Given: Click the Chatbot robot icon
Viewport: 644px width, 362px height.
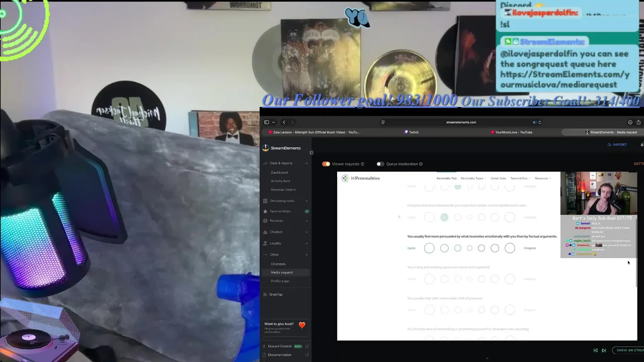Looking at the screenshot, I should pos(265,232).
